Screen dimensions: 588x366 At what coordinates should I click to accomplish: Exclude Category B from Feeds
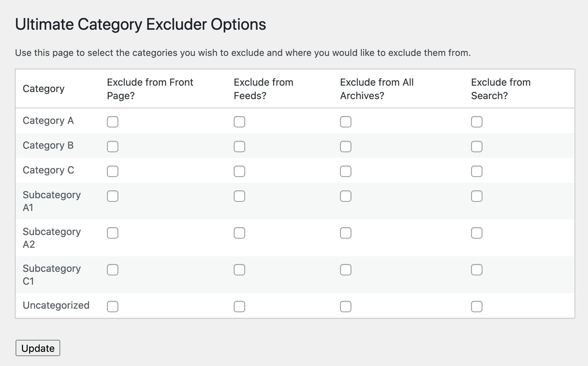click(239, 146)
